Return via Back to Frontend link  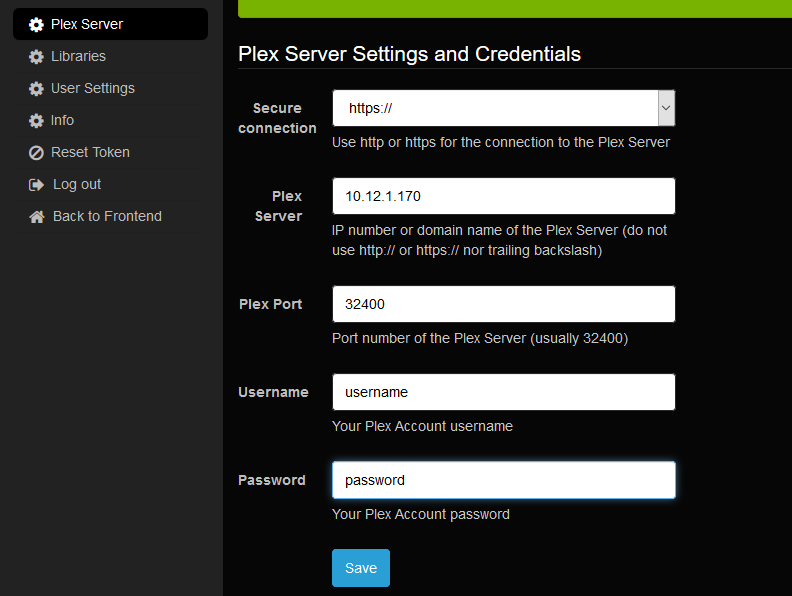[x=111, y=216]
